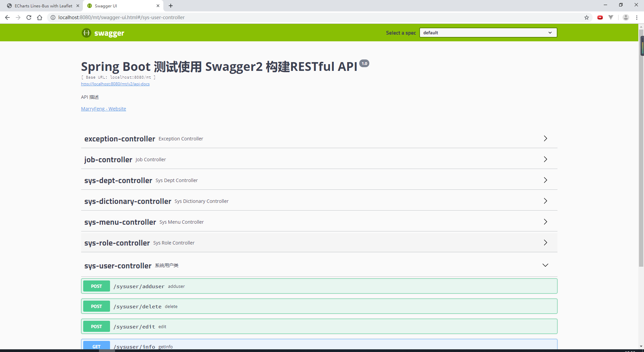
Task: Click the Spring Boot API page title
Action: 219,67
